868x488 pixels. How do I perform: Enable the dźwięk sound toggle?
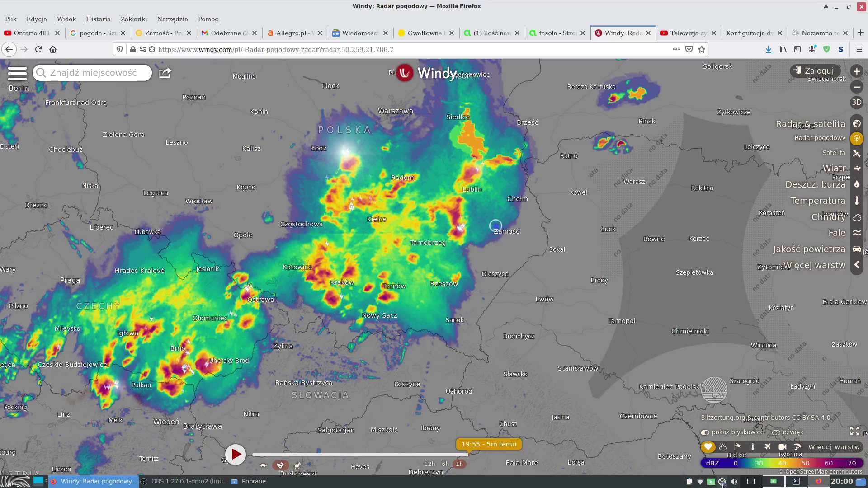pos(776,432)
